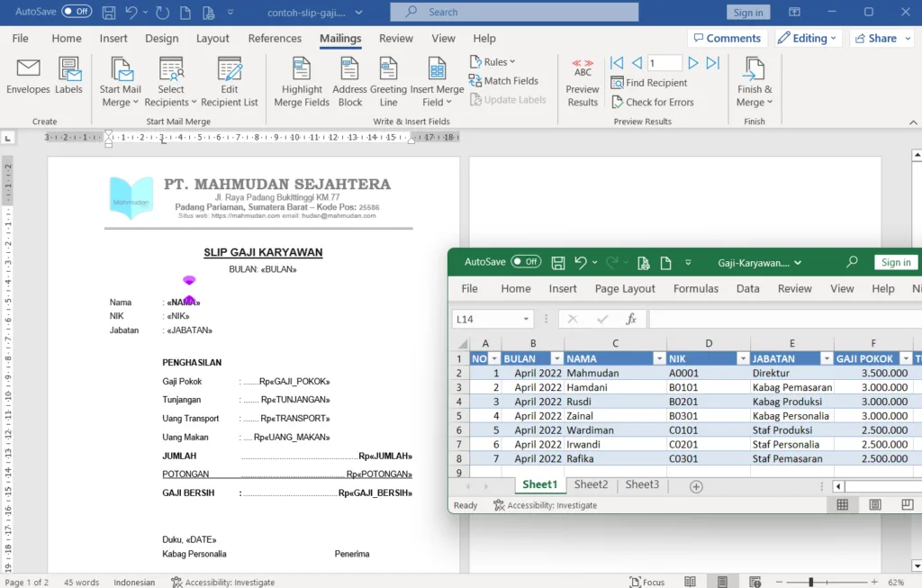922x588 pixels.
Task: Click Highlight Merge Fields icon
Action: point(302,69)
